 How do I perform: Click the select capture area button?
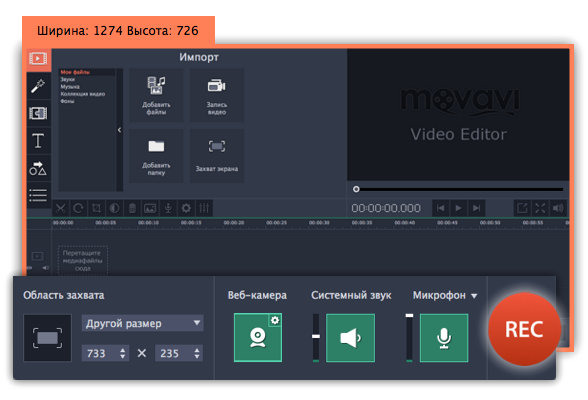pyautogui.click(x=48, y=338)
